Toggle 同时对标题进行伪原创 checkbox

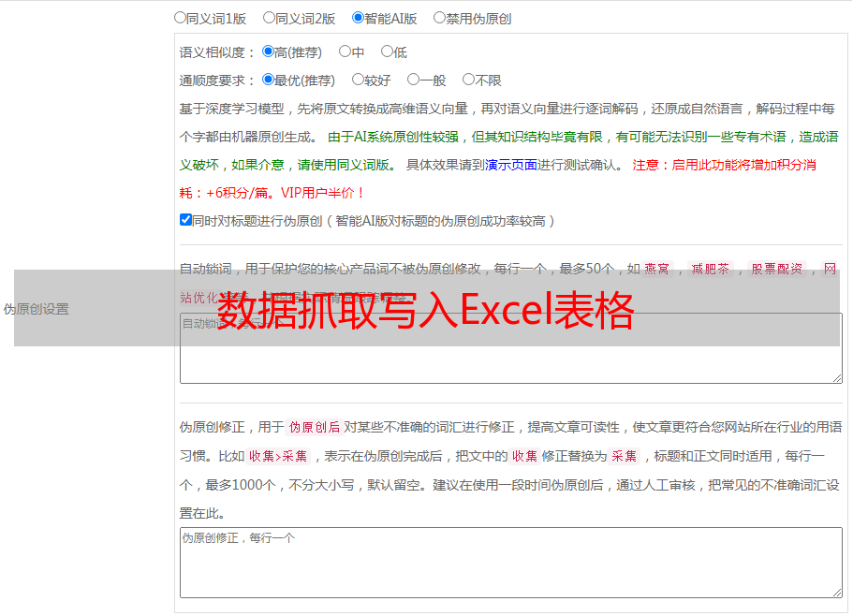(x=185, y=220)
